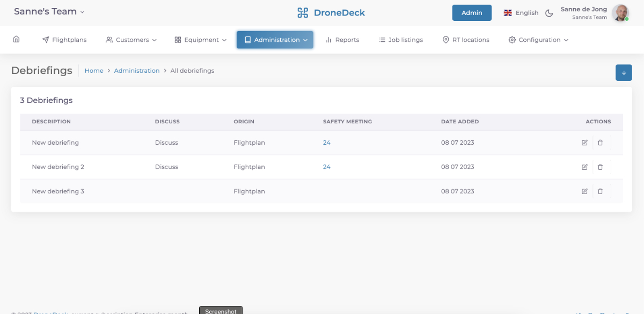644x314 pixels.
Task: Click Sanne de Jong's profile avatar
Action: 620,13
